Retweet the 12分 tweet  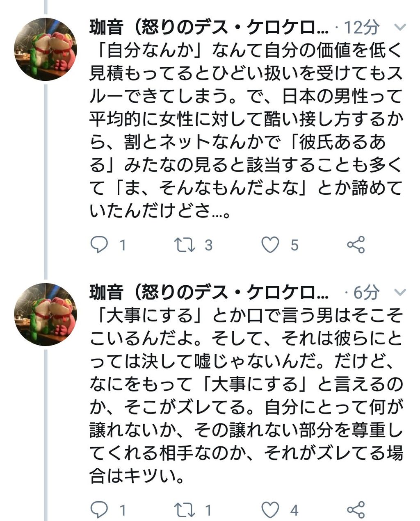[185, 245]
